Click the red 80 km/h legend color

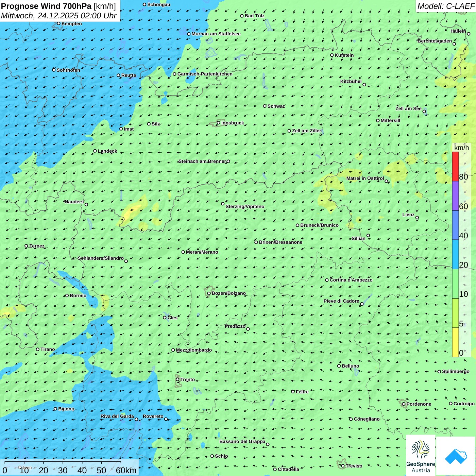(x=455, y=166)
